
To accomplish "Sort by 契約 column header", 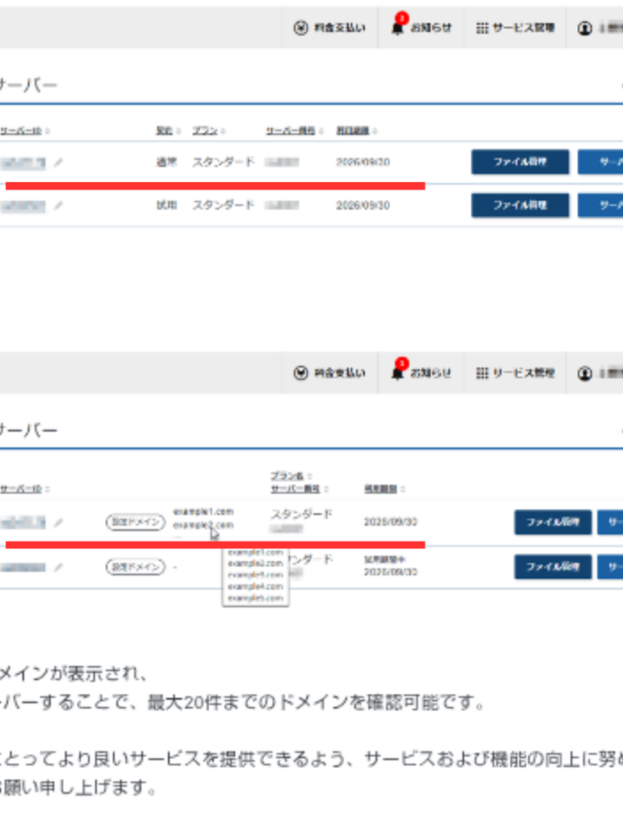I will pyautogui.click(x=168, y=130).
